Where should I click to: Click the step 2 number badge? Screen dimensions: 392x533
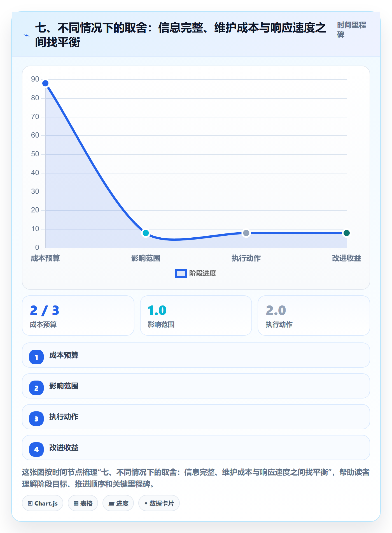(x=36, y=388)
